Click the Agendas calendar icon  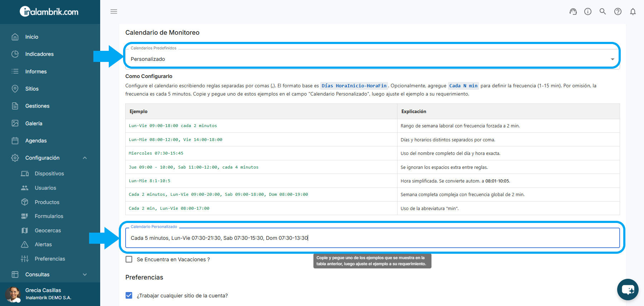tap(15, 141)
